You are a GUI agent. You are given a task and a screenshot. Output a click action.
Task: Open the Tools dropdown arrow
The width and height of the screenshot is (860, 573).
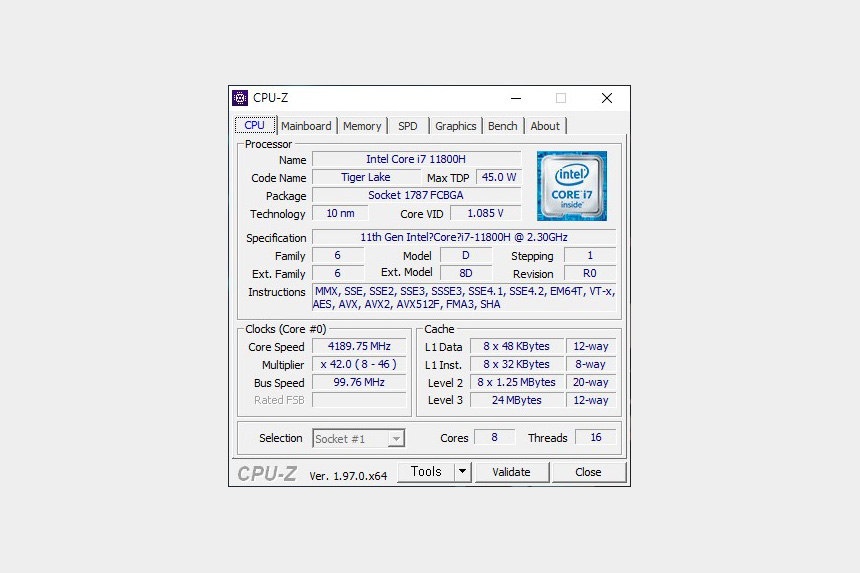pyautogui.click(x=462, y=472)
